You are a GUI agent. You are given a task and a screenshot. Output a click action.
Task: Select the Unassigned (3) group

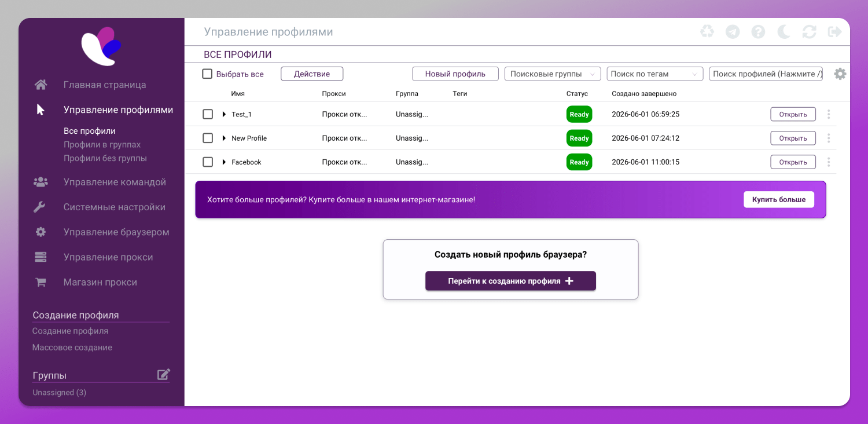[60, 392]
